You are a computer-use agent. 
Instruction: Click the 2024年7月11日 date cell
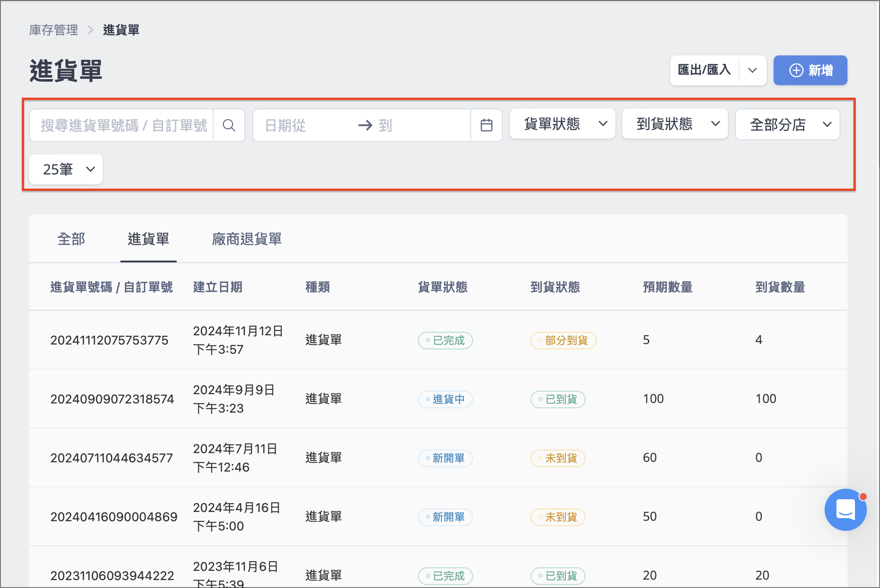pyautogui.click(x=235, y=458)
